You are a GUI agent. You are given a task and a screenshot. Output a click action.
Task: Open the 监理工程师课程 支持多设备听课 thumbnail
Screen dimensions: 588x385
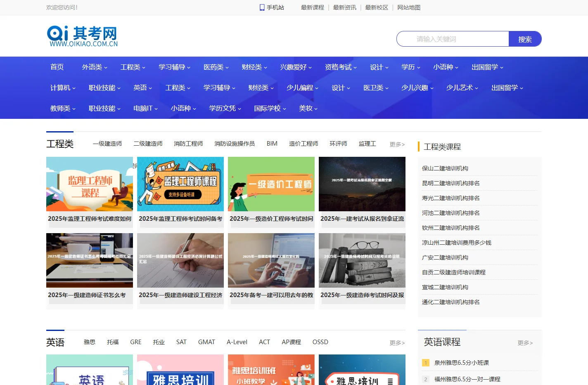click(x=180, y=184)
